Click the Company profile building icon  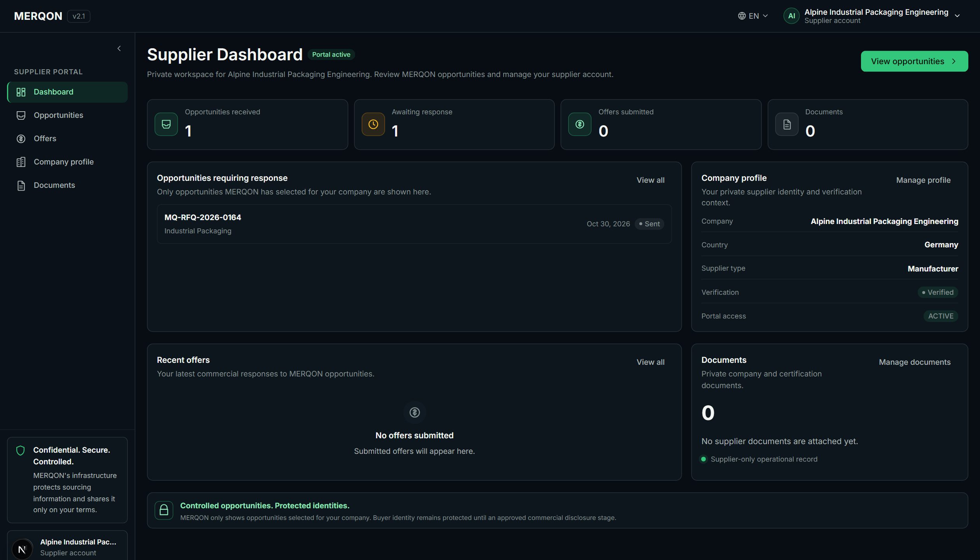point(21,162)
